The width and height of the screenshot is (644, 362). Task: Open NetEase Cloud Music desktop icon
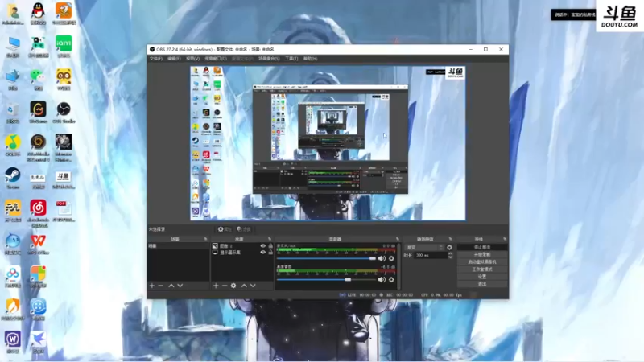pos(38,213)
